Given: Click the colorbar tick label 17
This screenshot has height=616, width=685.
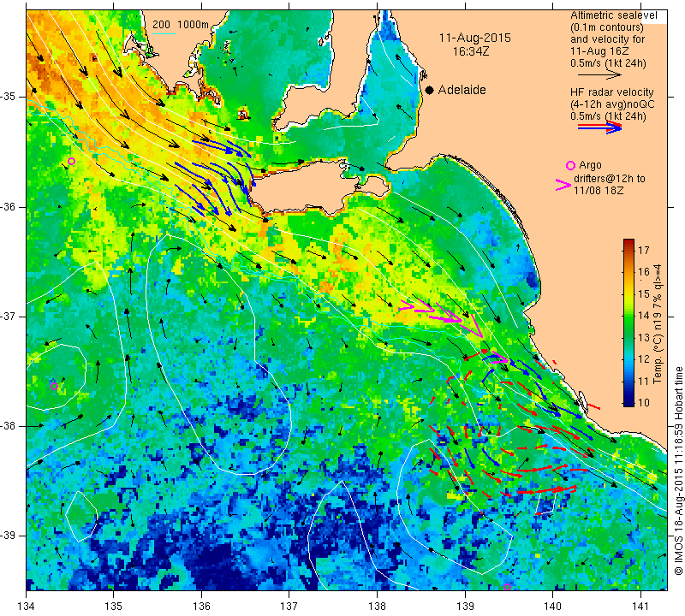Looking at the screenshot, I should pos(644,250).
